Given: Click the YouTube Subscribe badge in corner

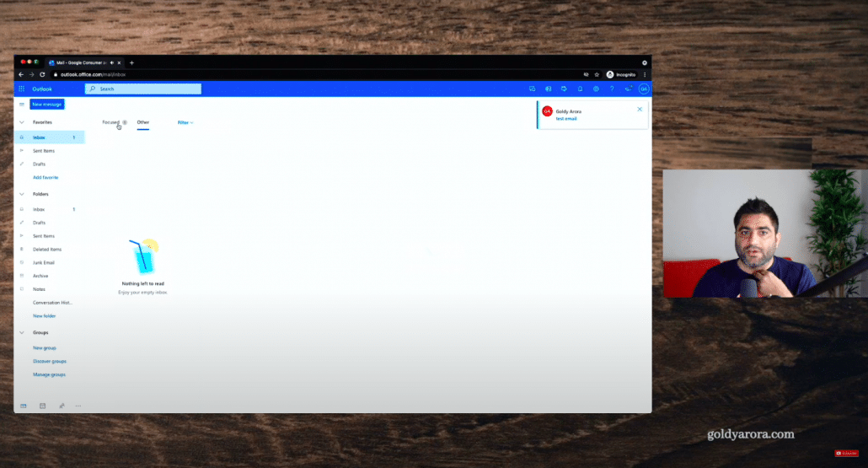Looking at the screenshot, I should [846, 453].
